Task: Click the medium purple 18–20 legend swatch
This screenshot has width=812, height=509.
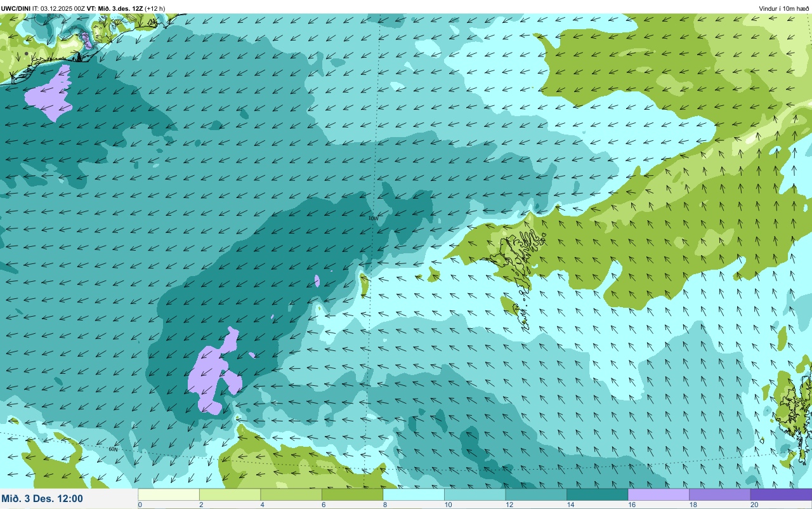Action: pyautogui.click(x=719, y=494)
